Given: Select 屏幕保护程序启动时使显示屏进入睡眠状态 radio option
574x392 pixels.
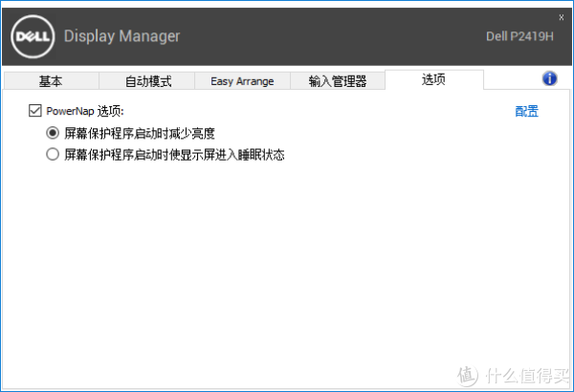Looking at the screenshot, I should tap(53, 155).
